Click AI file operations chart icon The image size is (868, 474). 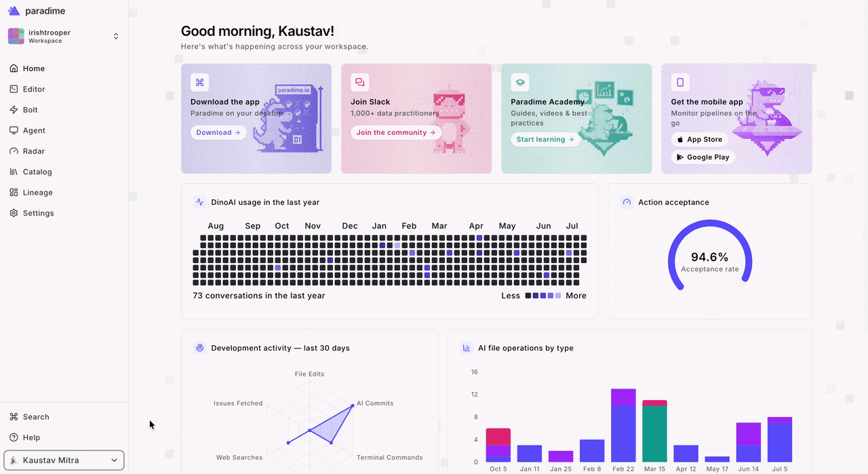[x=467, y=348]
